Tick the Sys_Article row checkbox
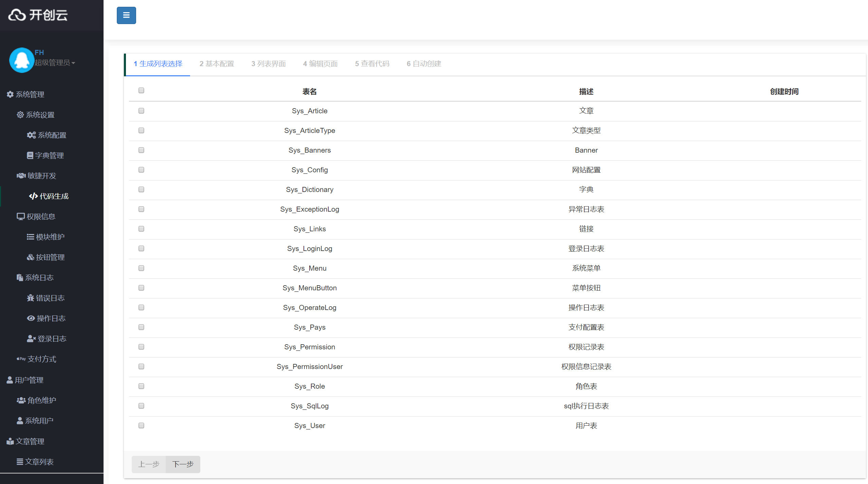The image size is (868, 484). pyautogui.click(x=141, y=111)
